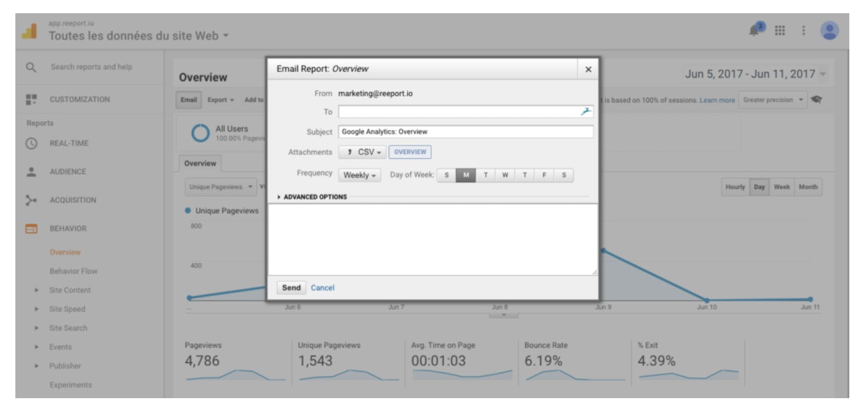
Task: Open the vertical three-dot options menu
Action: coord(803,30)
